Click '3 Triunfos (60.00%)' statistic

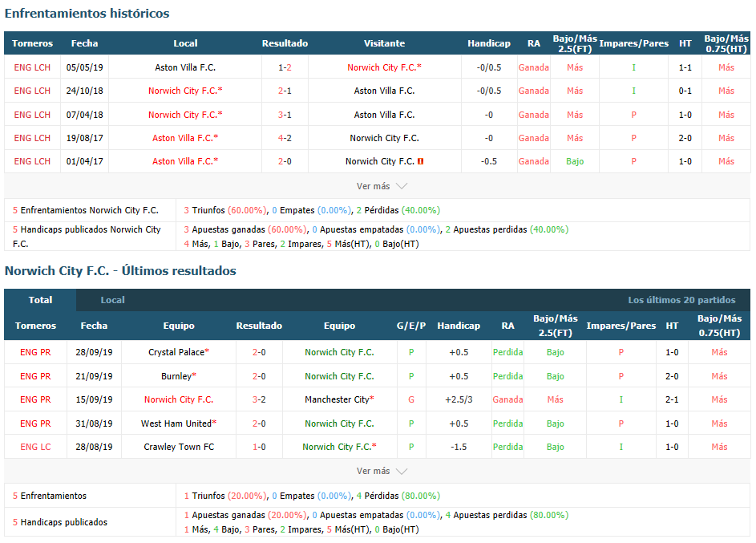click(224, 210)
